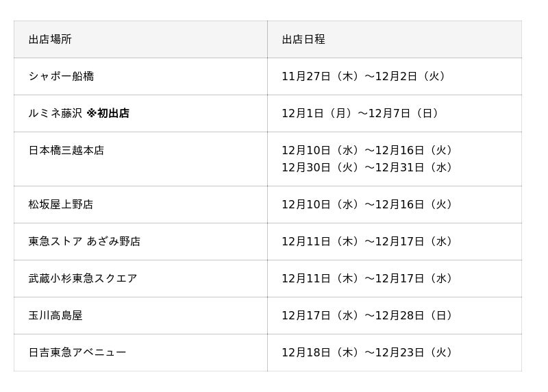Click the 12月17日 to 12月28日 date cell

(369, 316)
